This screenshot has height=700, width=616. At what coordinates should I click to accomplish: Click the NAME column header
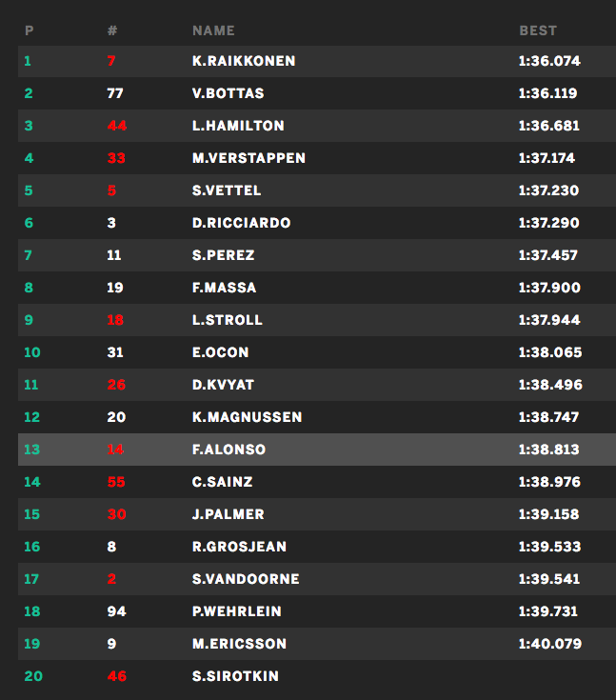(x=213, y=30)
